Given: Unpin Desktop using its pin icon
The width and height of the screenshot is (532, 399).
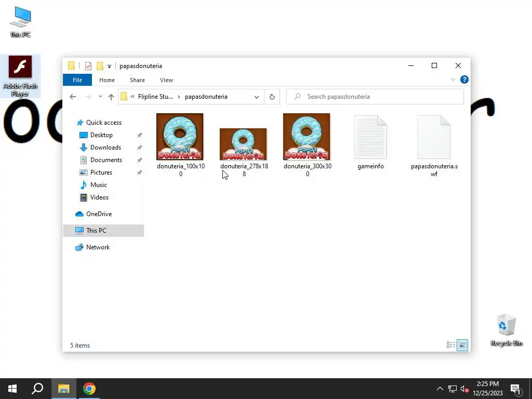Looking at the screenshot, I should (x=139, y=136).
